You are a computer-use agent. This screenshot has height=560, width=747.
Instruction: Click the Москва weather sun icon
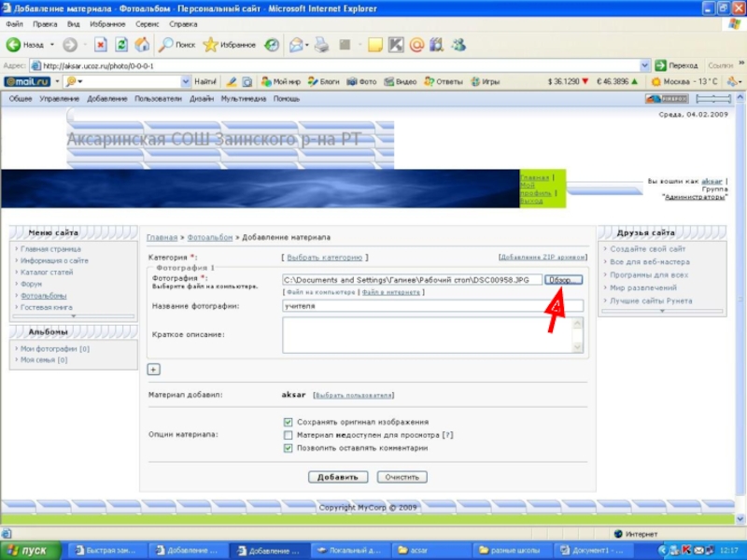coord(656,82)
